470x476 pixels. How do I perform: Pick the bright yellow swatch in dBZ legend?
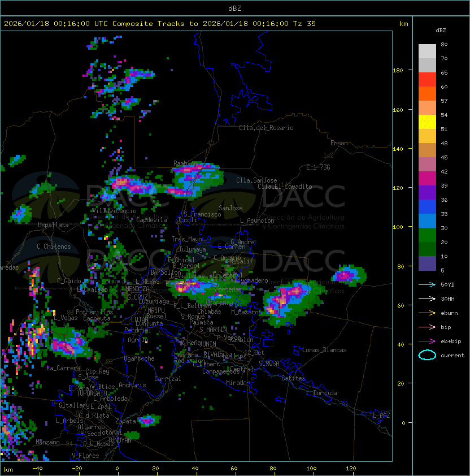pyautogui.click(x=427, y=122)
